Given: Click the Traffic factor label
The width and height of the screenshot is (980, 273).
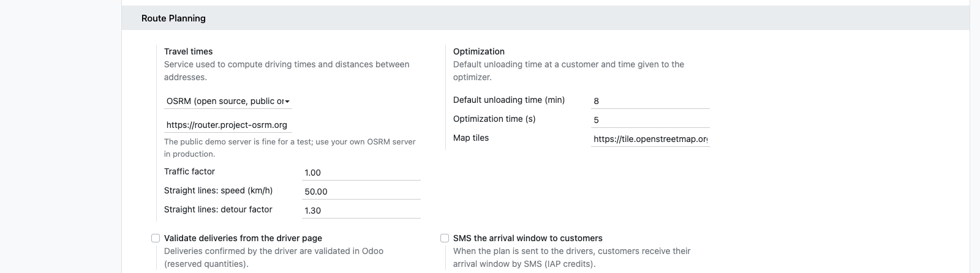Looking at the screenshot, I should pyautogui.click(x=189, y=171).
